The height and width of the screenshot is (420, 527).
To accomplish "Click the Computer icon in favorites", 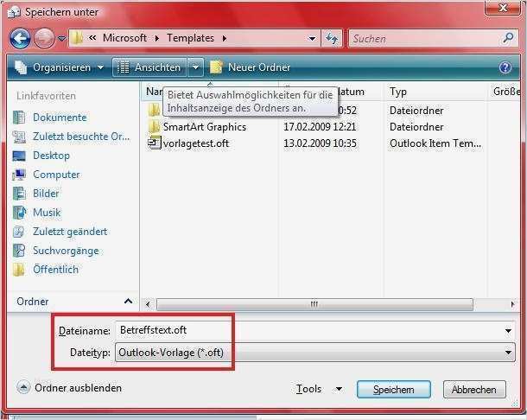I will point(19,175).
